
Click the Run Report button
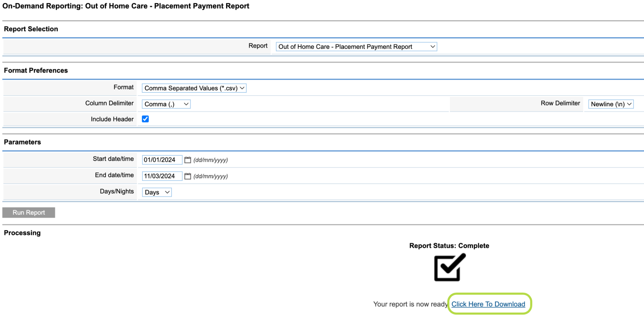coord(28,212)
